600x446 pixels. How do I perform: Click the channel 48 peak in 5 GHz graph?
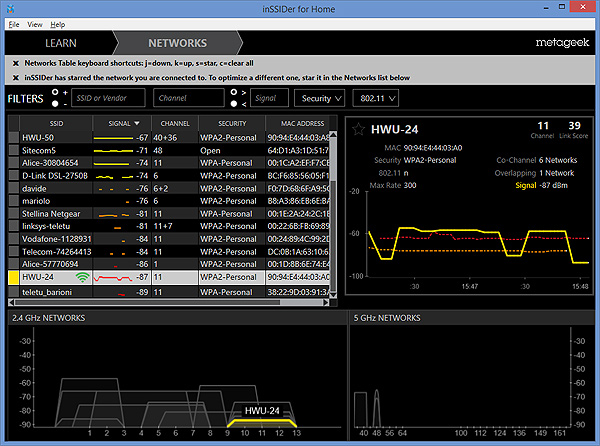377,409
